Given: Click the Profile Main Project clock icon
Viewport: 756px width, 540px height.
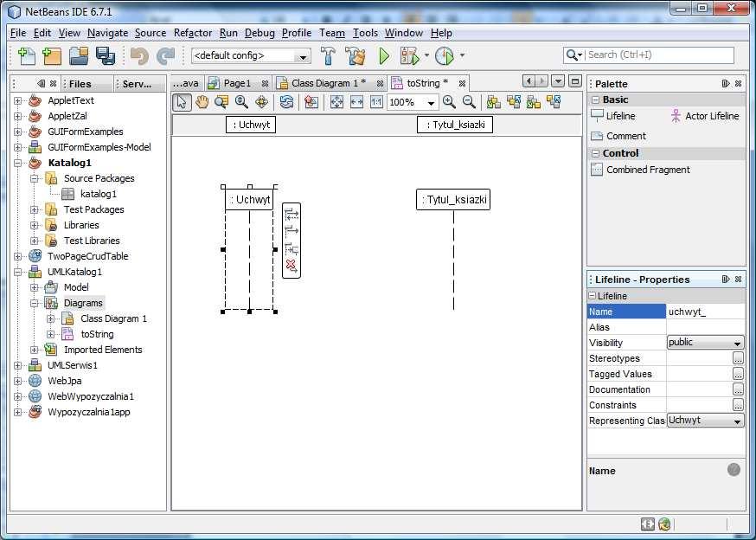Looking at the screenshot, I should point(444,55).
